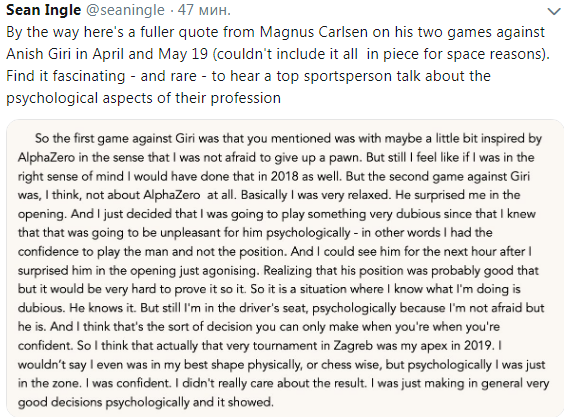Click the name Magnus Carlsen in the tweet text
The width and height of the screenshot is (564, 417).
tap(314, 32)
